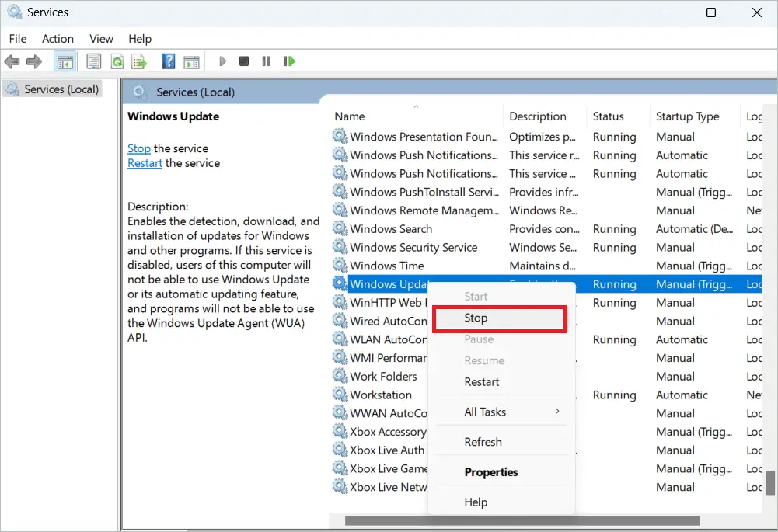Open the File menu

click(x=18, y=39)
